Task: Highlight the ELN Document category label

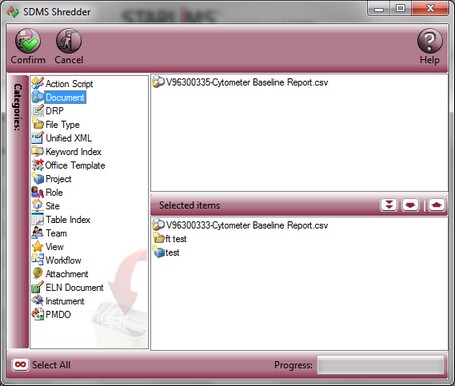Action: point(74,288)
